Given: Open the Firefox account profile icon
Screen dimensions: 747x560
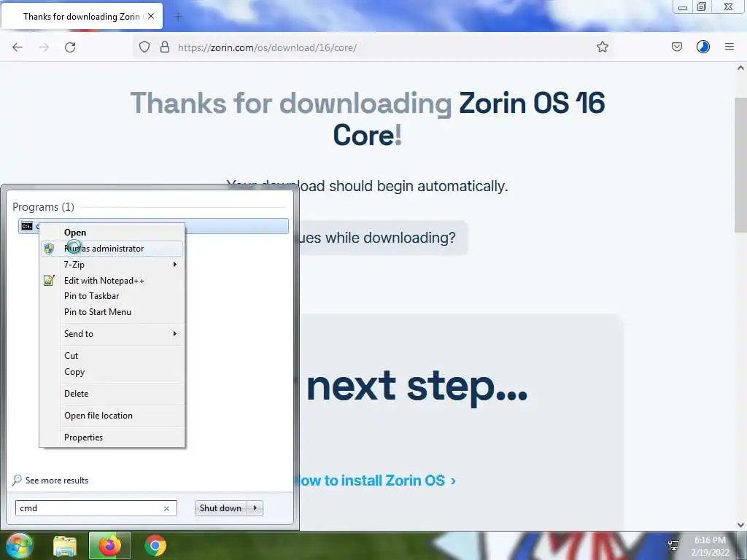Looking at the screenshot, I should pyautogui.click(x=703, y=47).
